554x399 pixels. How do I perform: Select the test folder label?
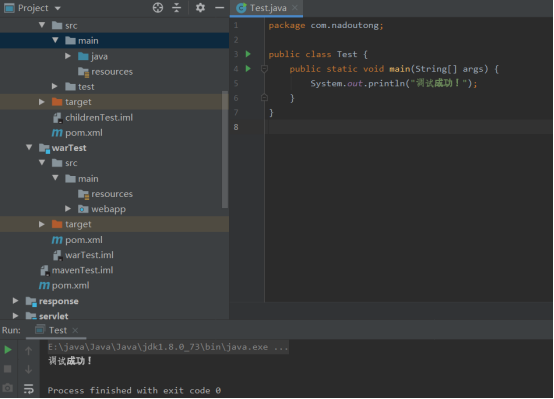pos(86,87)
